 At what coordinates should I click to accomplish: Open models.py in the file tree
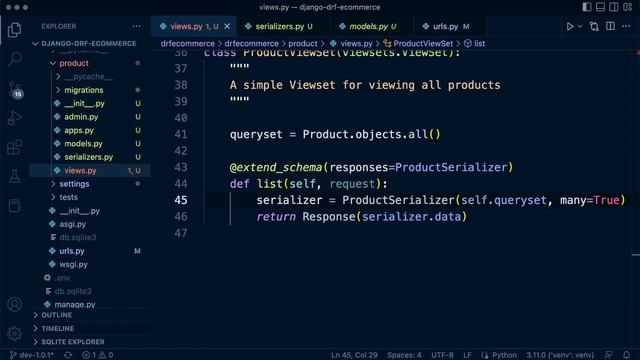(x=83, y=144)
